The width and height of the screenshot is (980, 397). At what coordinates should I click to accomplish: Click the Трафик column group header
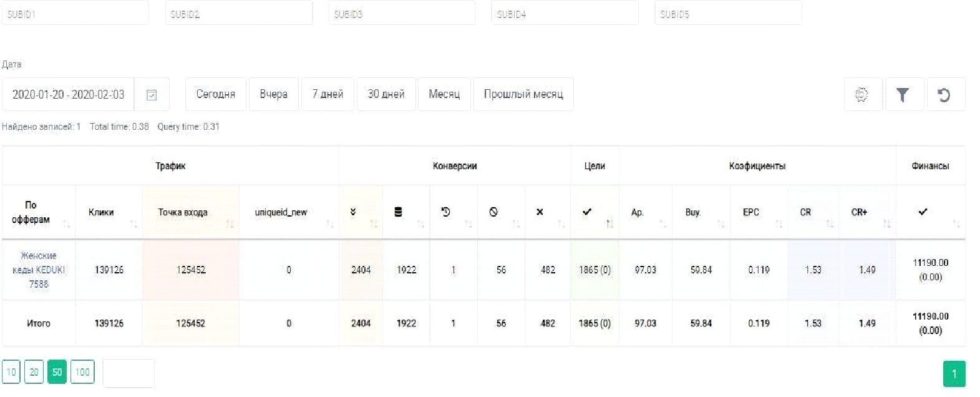(170, 166)
